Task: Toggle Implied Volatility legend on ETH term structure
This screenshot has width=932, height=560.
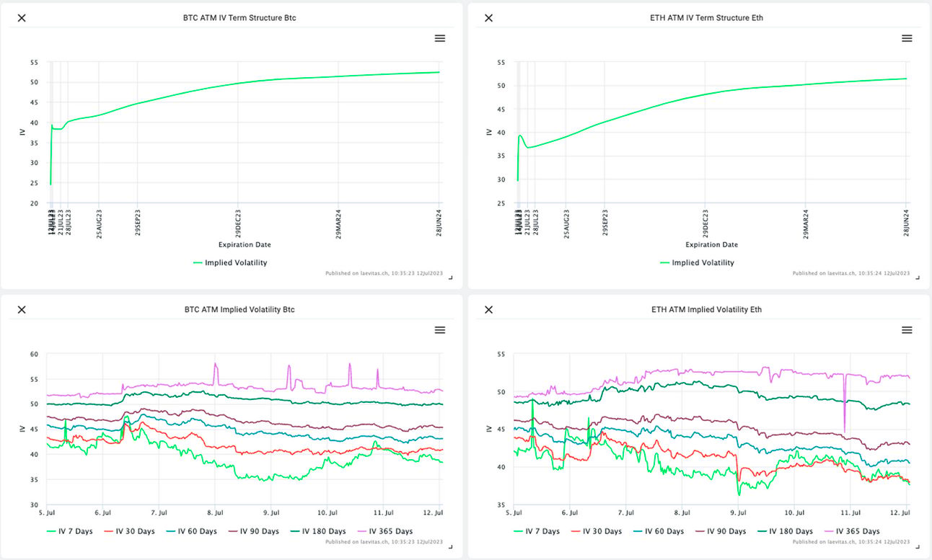Action: point(697,262)
